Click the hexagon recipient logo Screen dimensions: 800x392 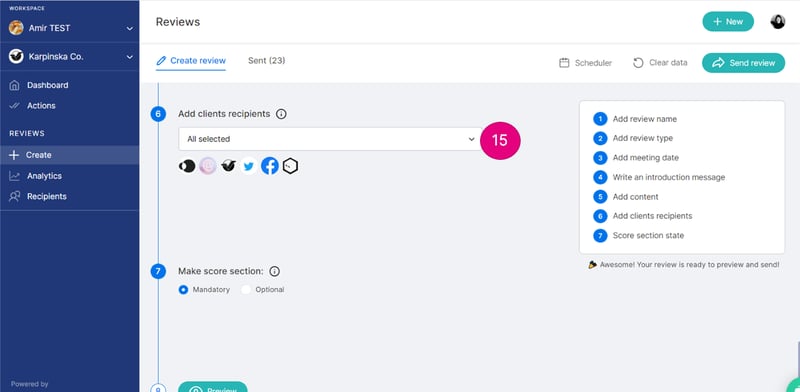click(290, 166)
